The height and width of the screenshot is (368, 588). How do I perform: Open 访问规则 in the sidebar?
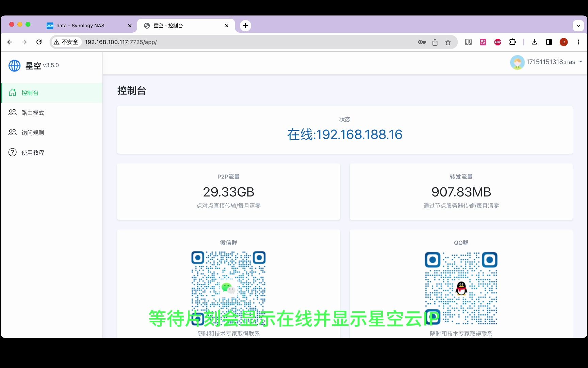click(x=52, y=133)
